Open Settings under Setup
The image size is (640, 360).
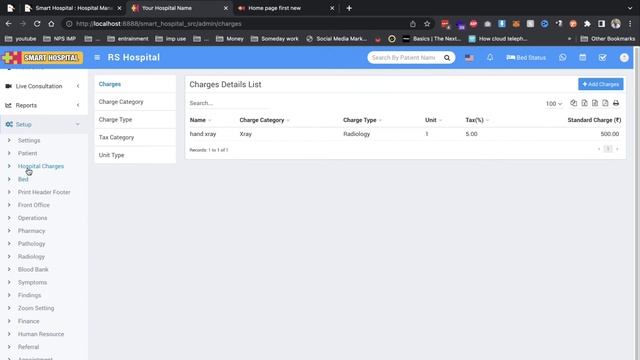pyautogui.click(x=29, y=140)
